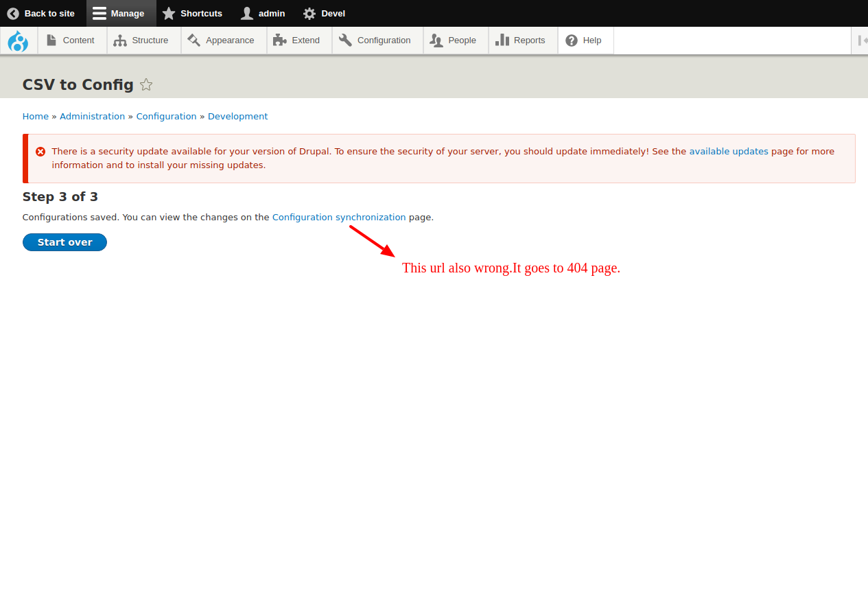Click the Configuration breadcrumb link
This screenshot has width=868, height=595.
click(x=167, y=117)
